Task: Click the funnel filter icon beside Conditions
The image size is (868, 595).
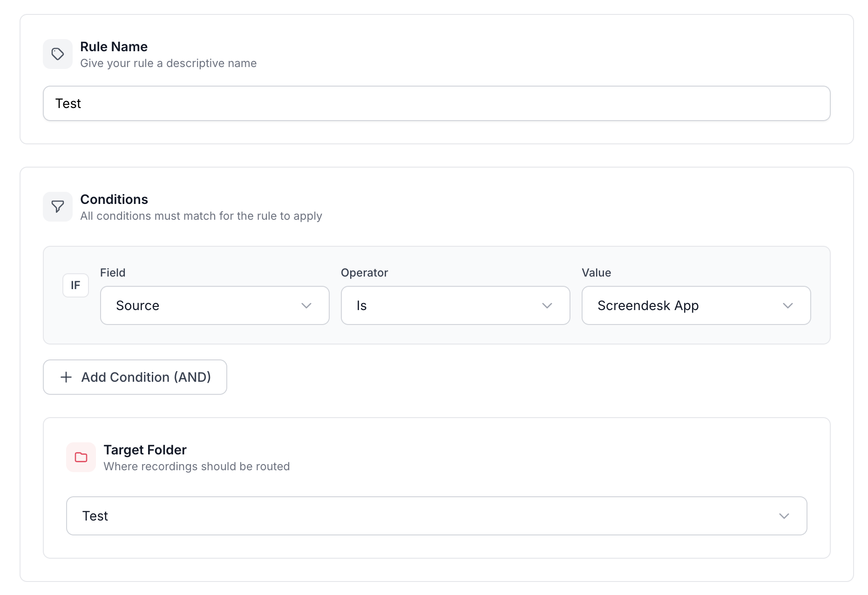Action: click(58, 207)
